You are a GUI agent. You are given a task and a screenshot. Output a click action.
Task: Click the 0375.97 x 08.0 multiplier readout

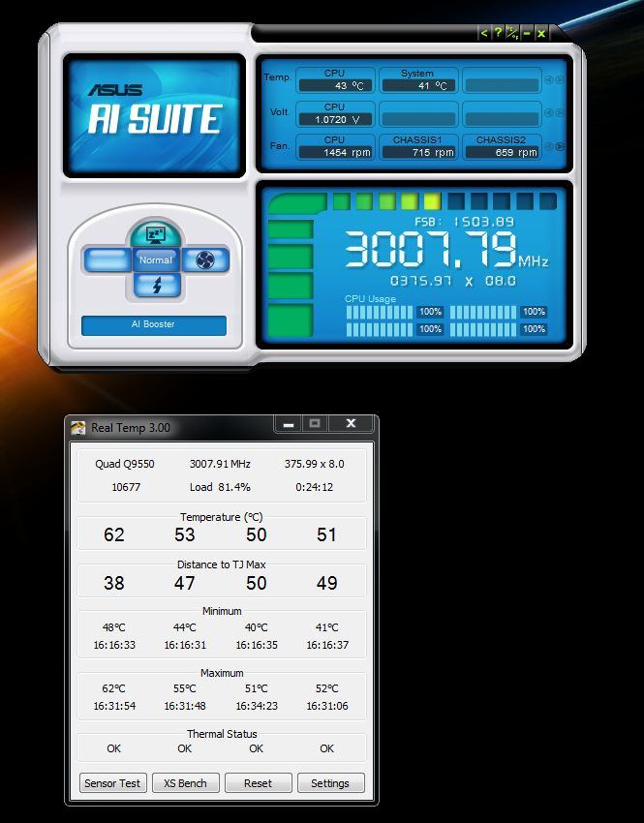453,281
